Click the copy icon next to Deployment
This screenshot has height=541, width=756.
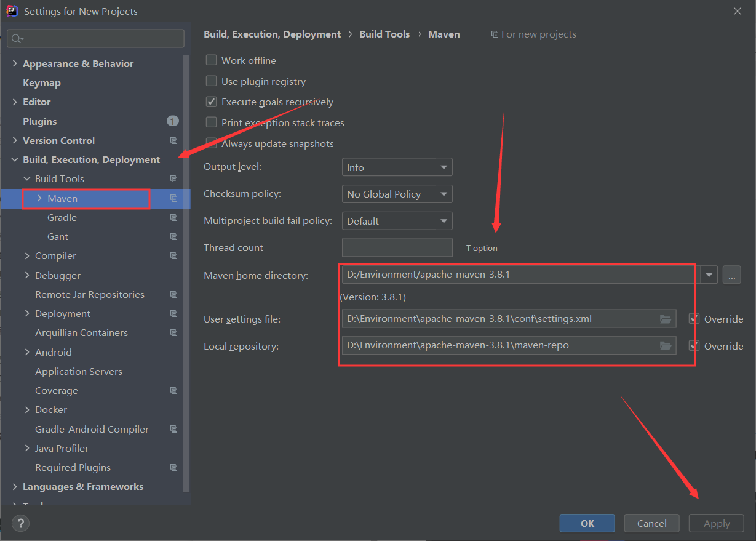pos(173,313)
